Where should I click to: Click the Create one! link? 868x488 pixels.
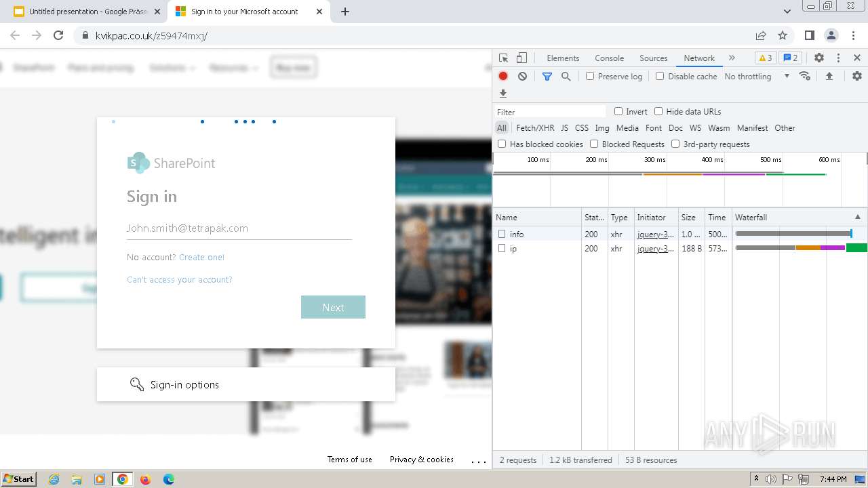tap(201, 258)
